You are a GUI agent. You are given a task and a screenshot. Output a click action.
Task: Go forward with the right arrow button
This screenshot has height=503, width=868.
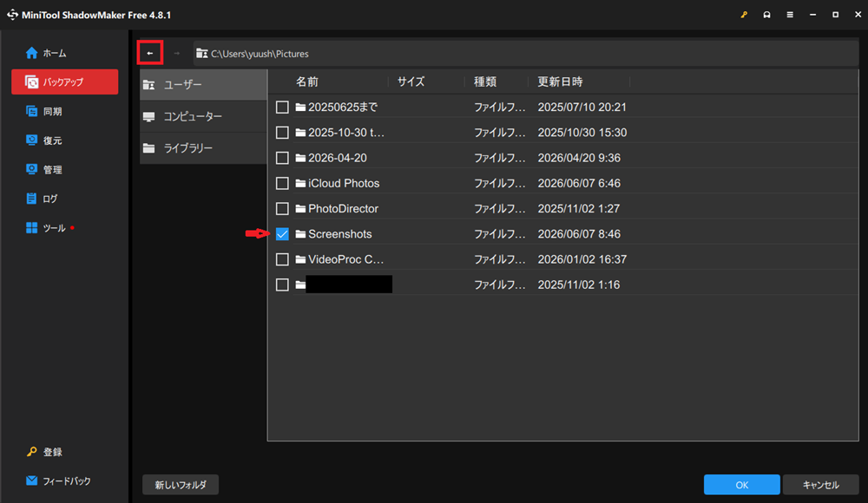pos(176,53)
